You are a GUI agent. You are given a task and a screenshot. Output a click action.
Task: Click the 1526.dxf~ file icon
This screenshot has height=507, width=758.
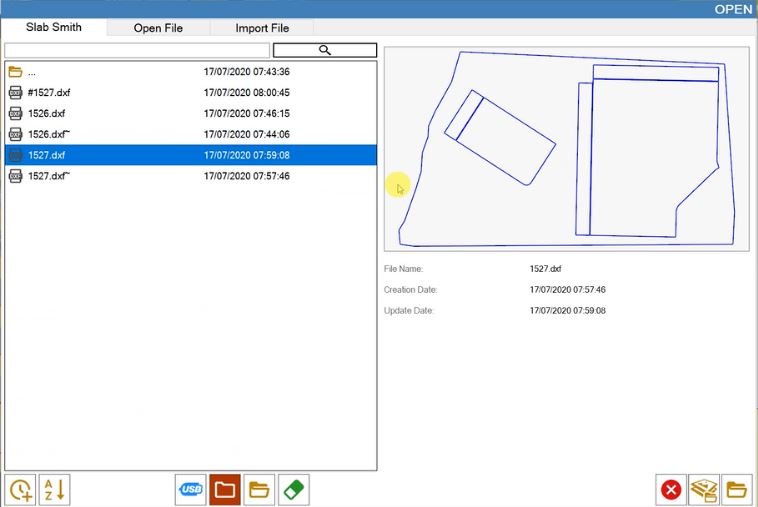15,134
